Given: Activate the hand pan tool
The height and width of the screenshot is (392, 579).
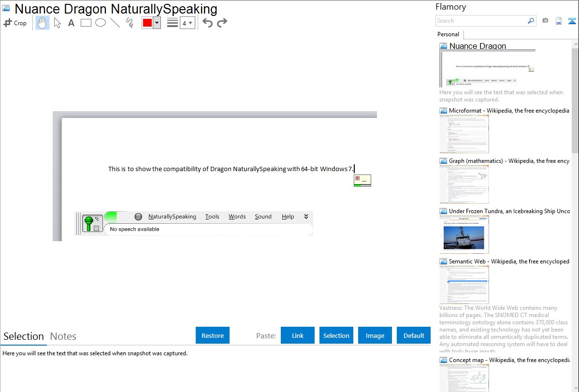Looking at the screenshot, I should coord(43,23).
